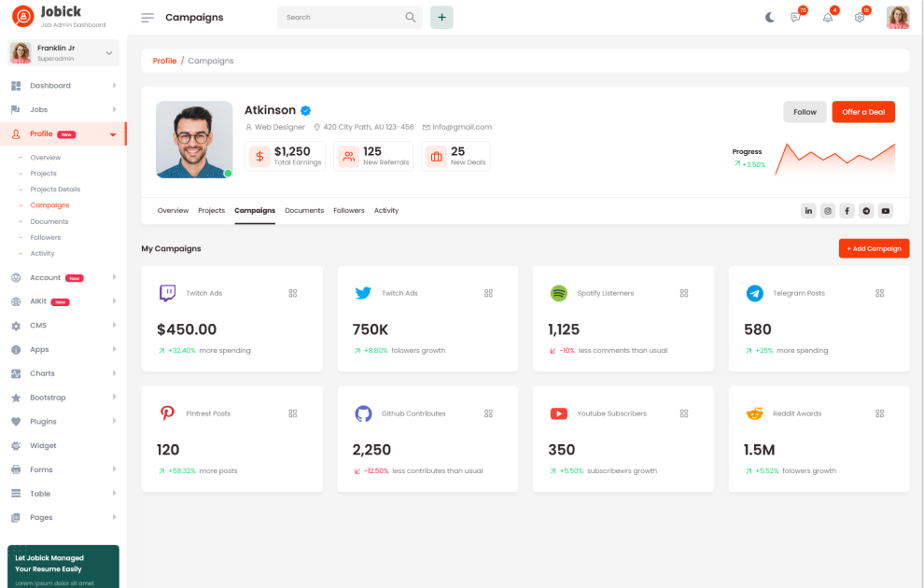The image size is (924, 588).
Task: Click into the Search input field
Action: point(342,17)
